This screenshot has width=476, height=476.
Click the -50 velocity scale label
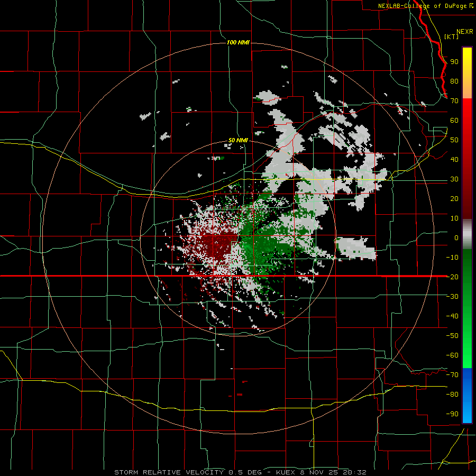(452, 336)
